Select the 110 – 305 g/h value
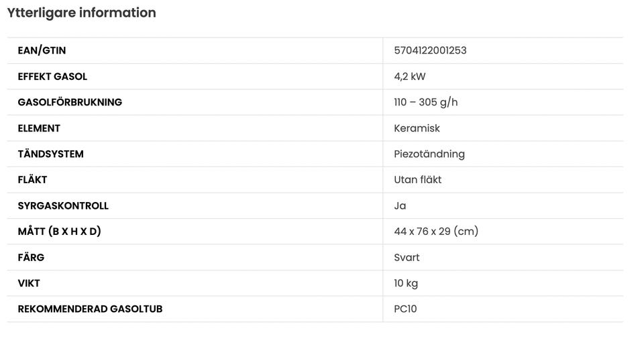The width and height of the screenshot is (644, 347). (x=425, y=102)
